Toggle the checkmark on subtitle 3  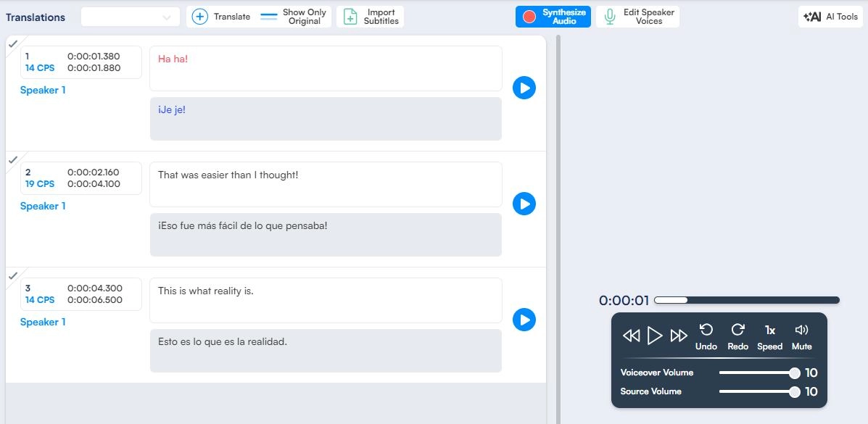pyautogui.click(x=12, y=275)
